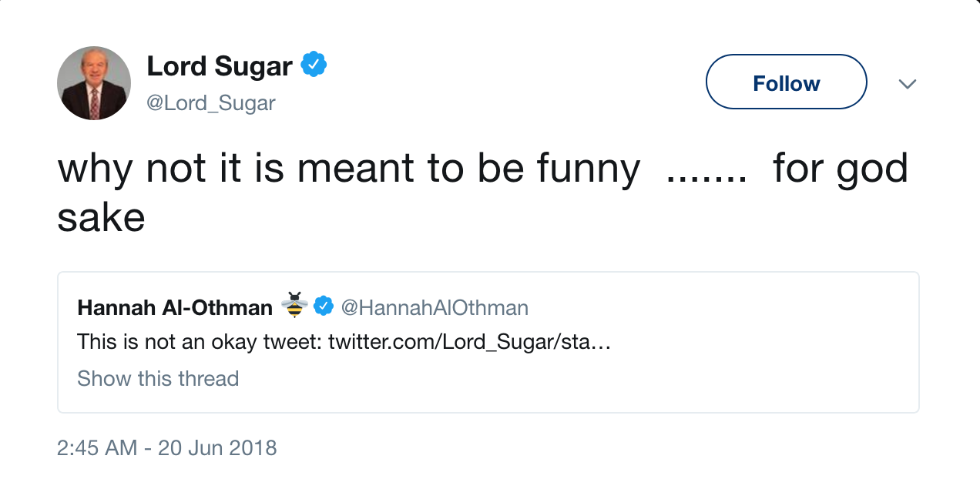Click Show this thread
The height and width of the screenshot is (479, 980).
point(158,378)
